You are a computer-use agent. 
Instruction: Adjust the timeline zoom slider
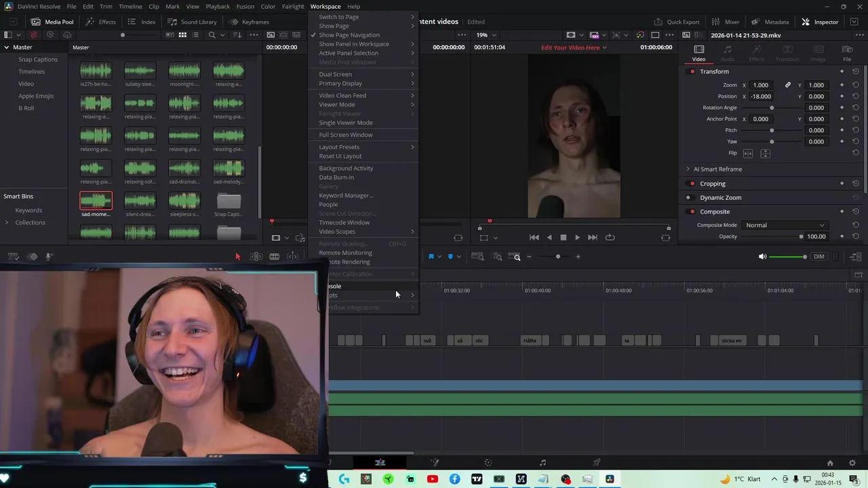(558, 256)
